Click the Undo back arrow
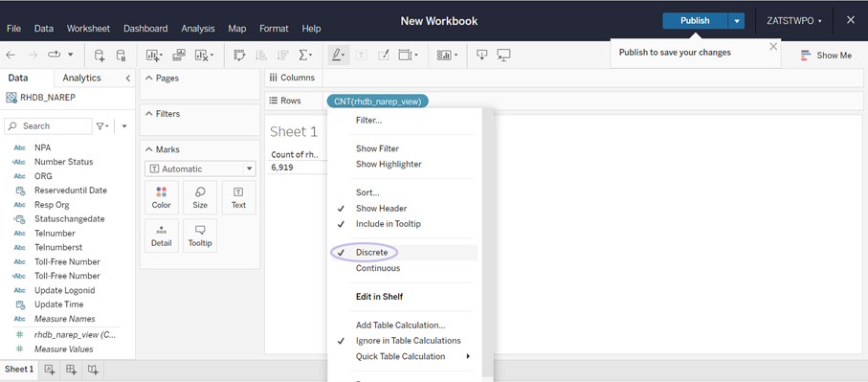 coord(11,55)
